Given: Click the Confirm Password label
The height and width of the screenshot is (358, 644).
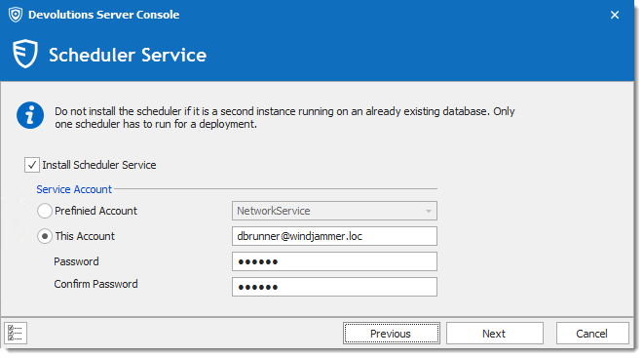Looking at the screenshot, I should pos(95,284).
